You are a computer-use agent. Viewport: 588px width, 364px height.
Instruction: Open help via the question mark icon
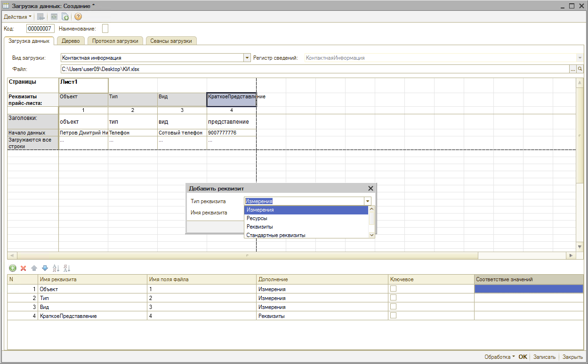coord(78,17)
